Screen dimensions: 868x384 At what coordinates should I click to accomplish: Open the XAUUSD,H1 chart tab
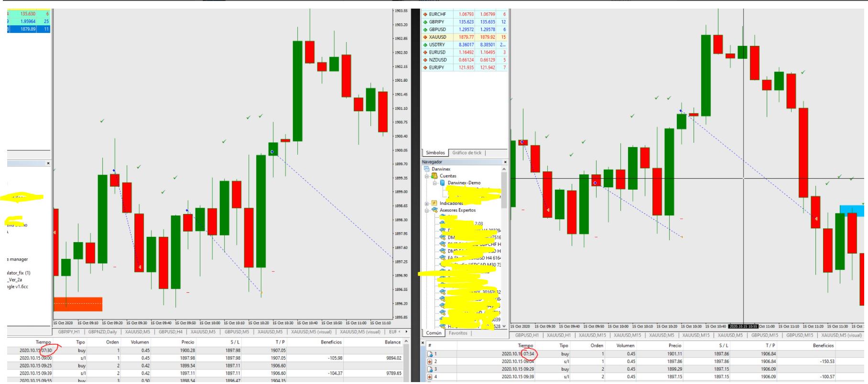[559, 335]
